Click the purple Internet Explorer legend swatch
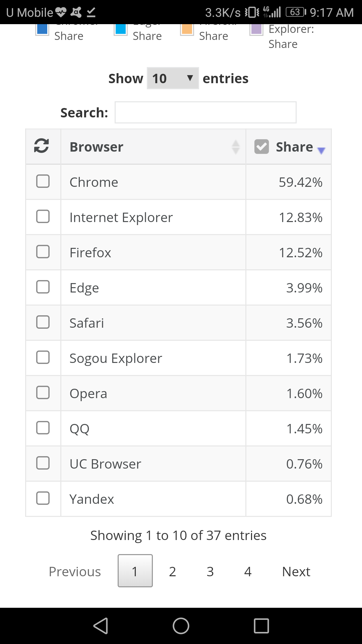362x644 pixels. pos(256,29)
